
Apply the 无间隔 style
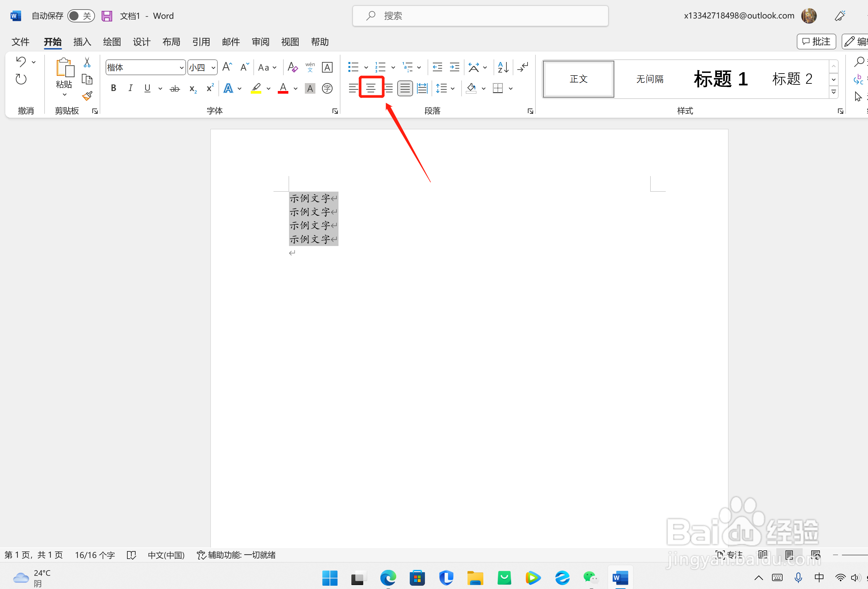click(650, 79)
